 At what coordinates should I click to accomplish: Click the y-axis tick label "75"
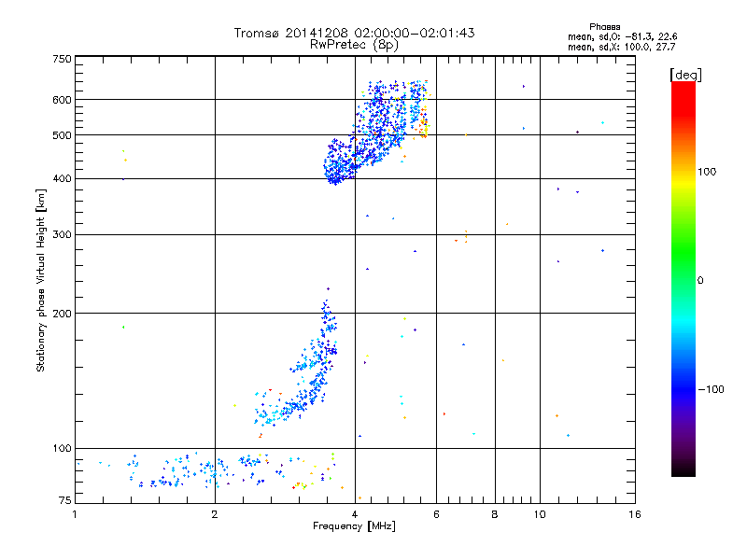coord(64,500)
